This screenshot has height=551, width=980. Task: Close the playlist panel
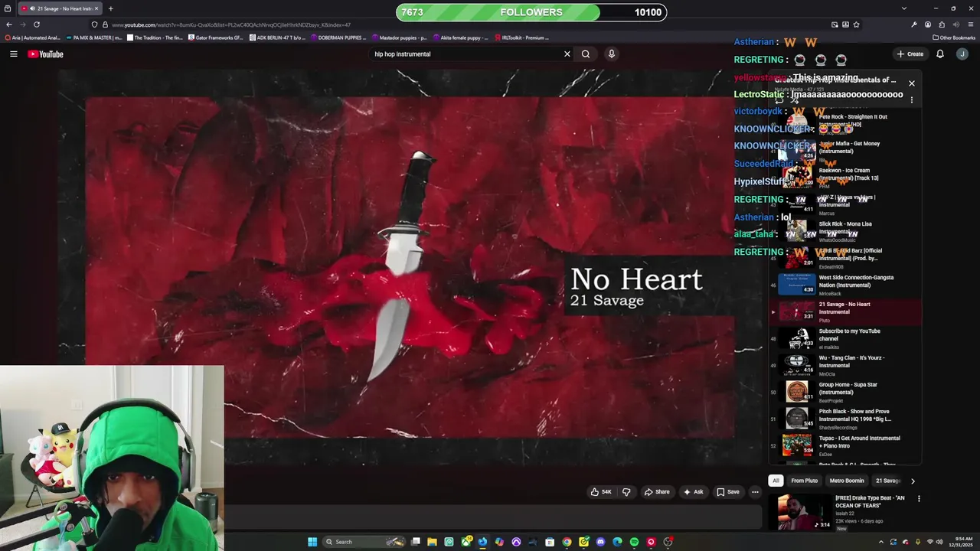point(912,83)
